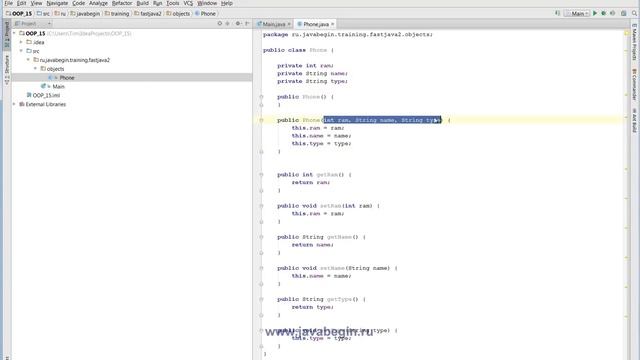This screenshot has width=640, height=360.
Task: Open the Help menu
Action: click(227, 3)
